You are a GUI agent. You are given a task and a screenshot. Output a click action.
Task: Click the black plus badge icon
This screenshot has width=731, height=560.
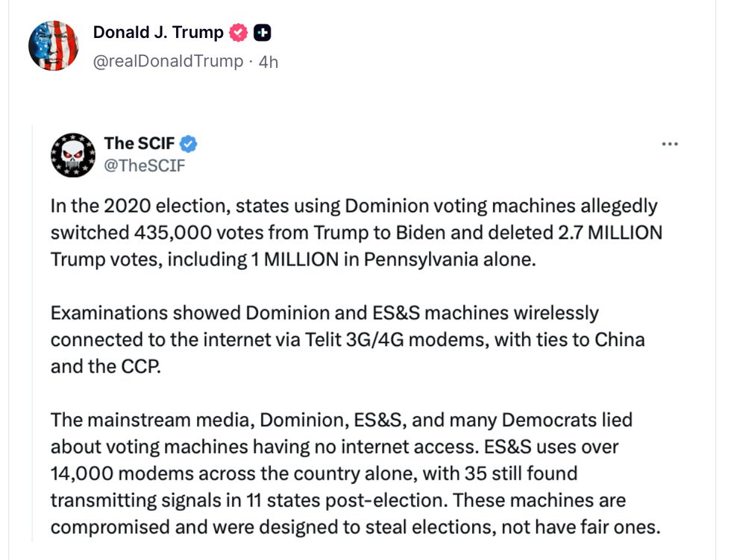click(262, 33)
